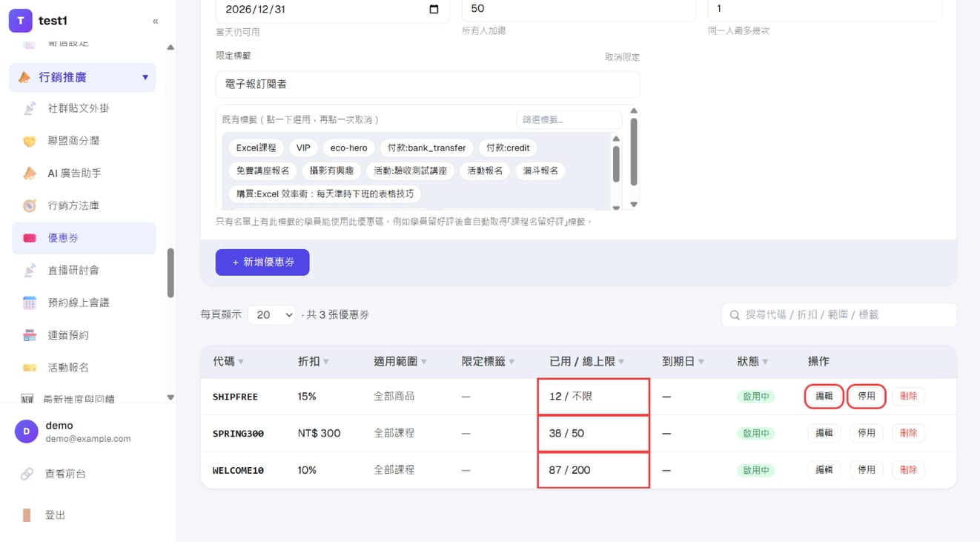This screenshot has height=542, width=980.
Task: Select the eco-hero tag chip
Action: tap(348, 148)
